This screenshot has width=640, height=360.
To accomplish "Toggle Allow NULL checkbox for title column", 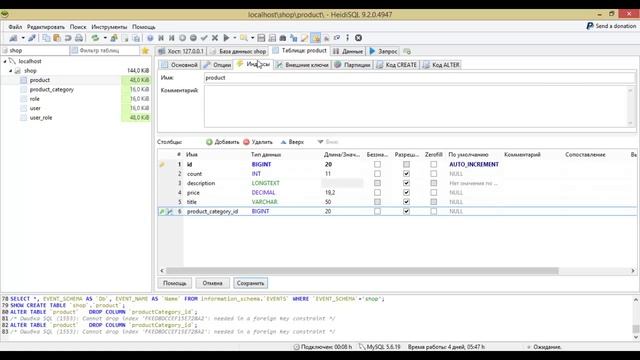I will (406, 202).
